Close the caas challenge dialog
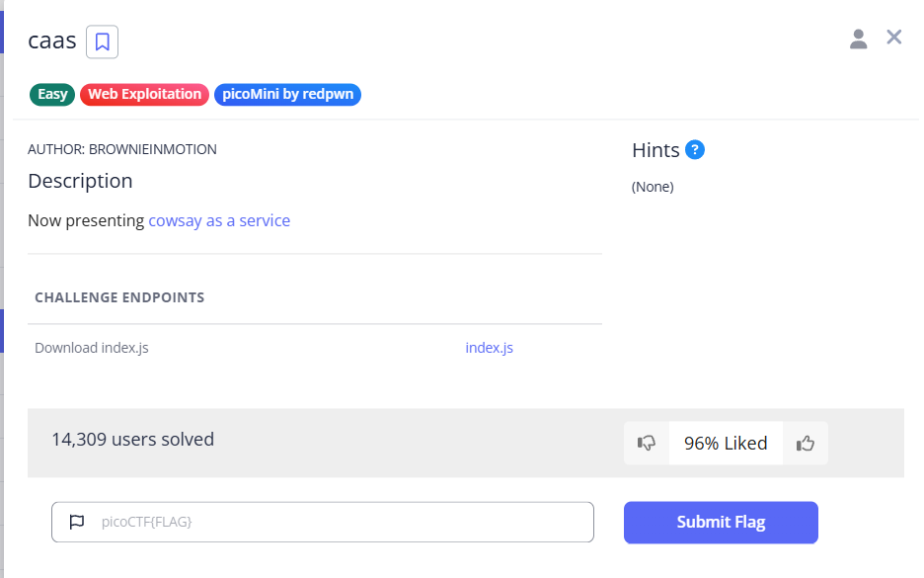924x578 pixels. [x=894, y=38]
